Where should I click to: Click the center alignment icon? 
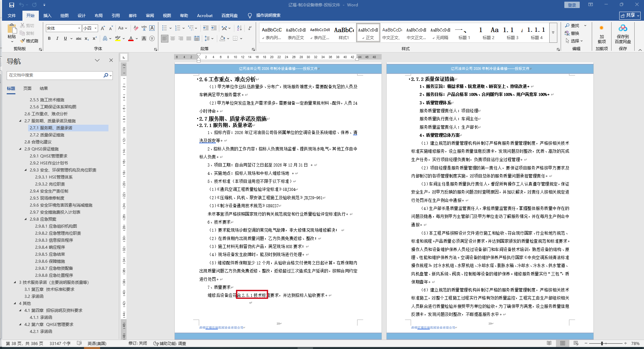click(x=173, y=38)
